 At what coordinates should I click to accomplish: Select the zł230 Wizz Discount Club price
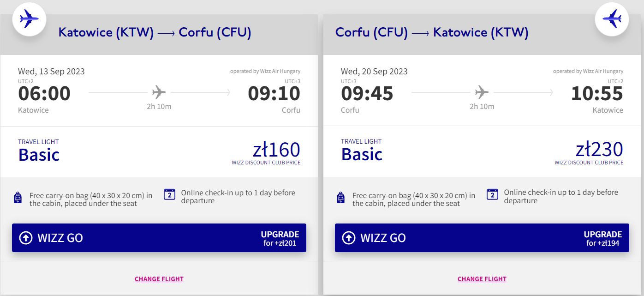pyautogui.click(x=599, y=150)
